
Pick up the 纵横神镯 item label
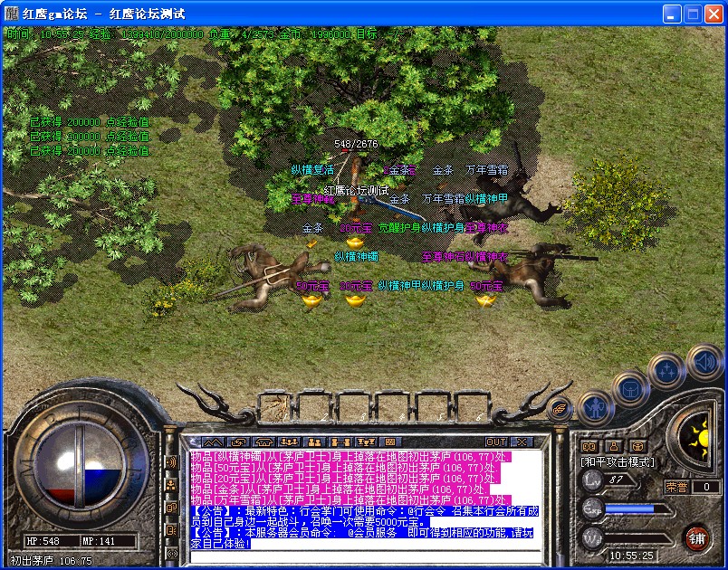(x=356, y=256)
